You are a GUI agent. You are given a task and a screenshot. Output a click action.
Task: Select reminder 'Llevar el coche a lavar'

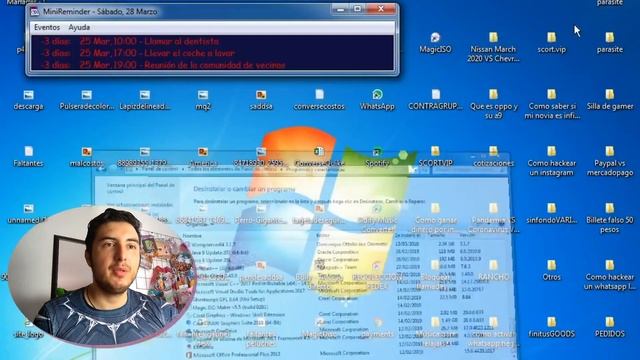(138, 53)
